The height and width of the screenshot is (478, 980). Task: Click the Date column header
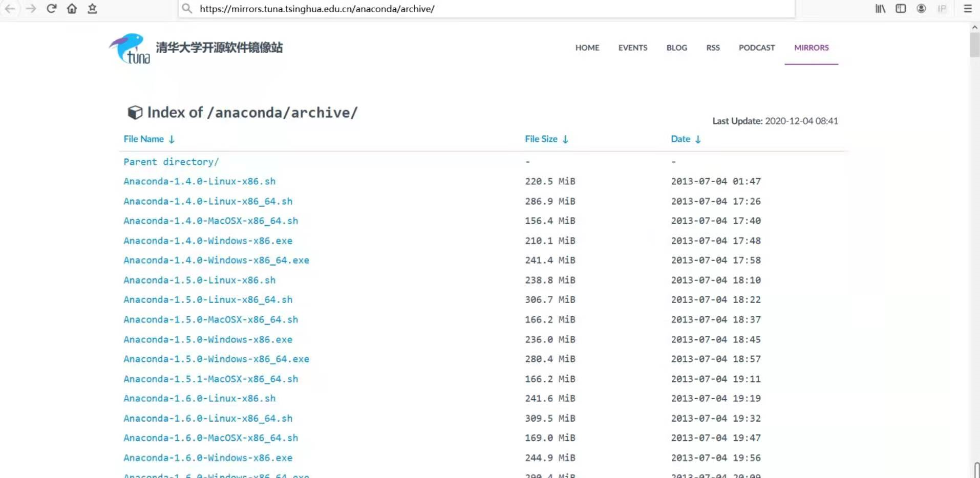tap(680, 139)
